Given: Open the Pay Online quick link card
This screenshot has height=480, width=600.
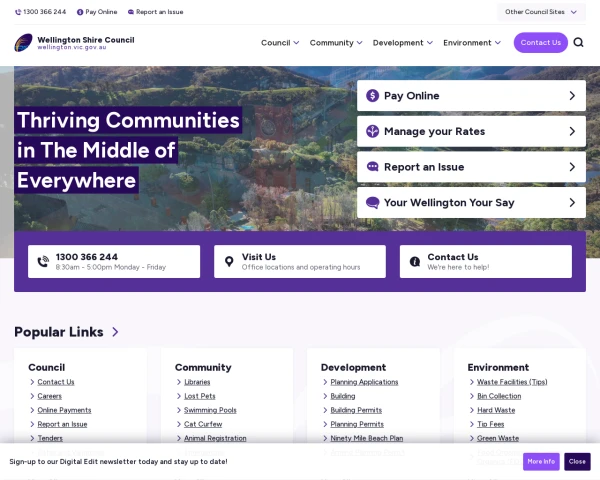Looking at the screenshot, I should (x=471, y=96).
